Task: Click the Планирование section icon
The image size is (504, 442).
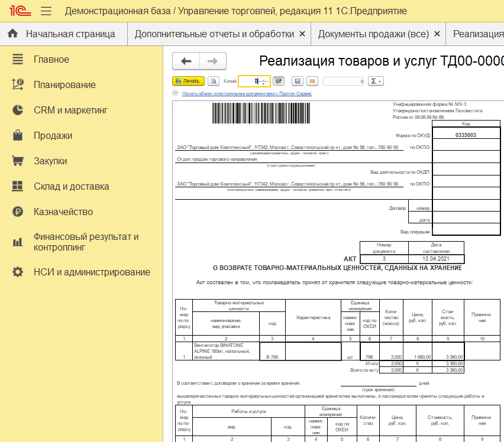Action: [18, 84]
